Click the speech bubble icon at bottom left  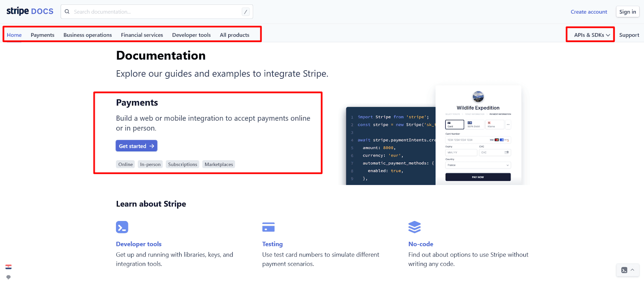pos(8,277)
